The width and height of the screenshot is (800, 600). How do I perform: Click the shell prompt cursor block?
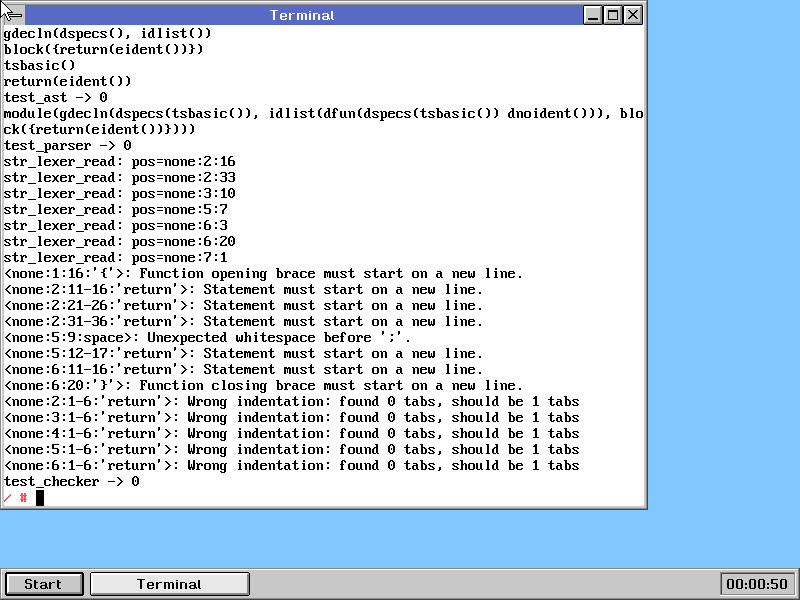(40, 497)
